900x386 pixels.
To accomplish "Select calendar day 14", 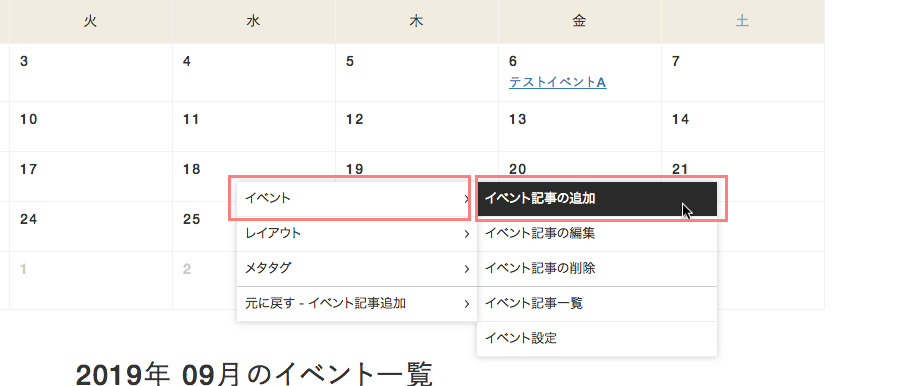I will click(x=680, y=119).
